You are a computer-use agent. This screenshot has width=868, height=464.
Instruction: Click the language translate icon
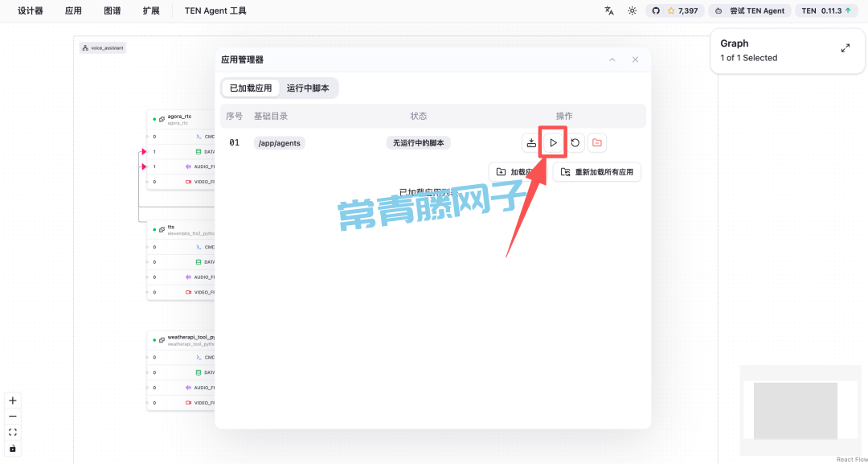[x=609, y=10]
